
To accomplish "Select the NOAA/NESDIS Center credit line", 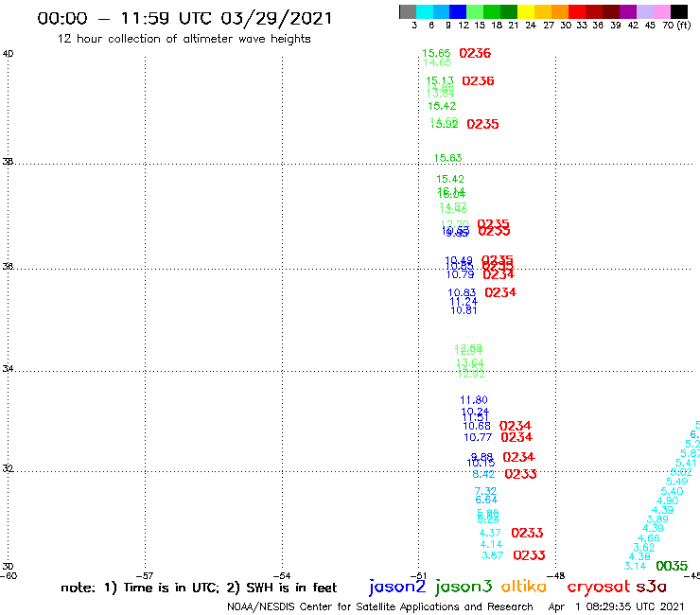I will (380, 606).
